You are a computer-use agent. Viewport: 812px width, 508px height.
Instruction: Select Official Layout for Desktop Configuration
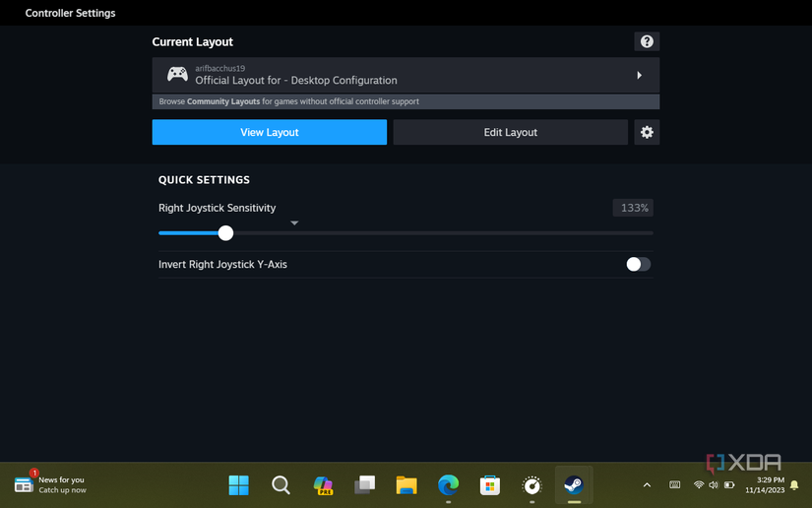[x=406, y=75]
